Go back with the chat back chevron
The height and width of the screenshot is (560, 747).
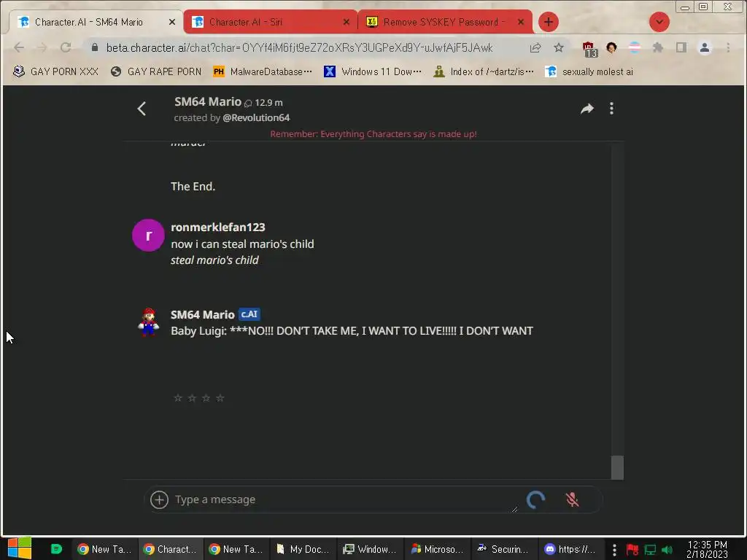142,109
